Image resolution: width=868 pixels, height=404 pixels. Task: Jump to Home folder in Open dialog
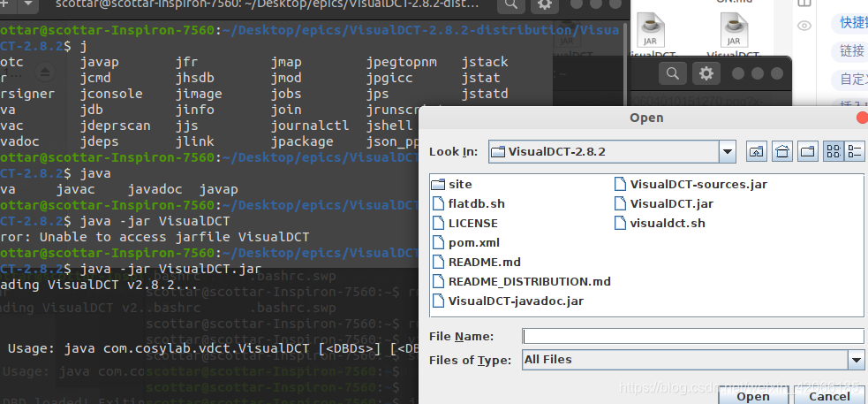point(782,151)
